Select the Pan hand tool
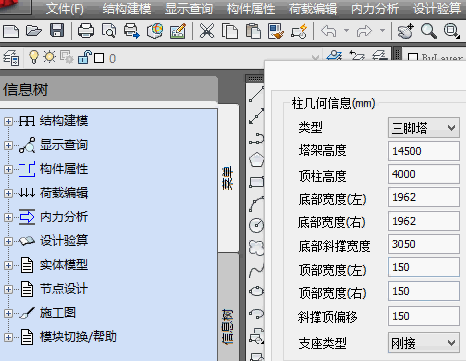This screenshot has width=466, height=361. (x=405, y=31)
